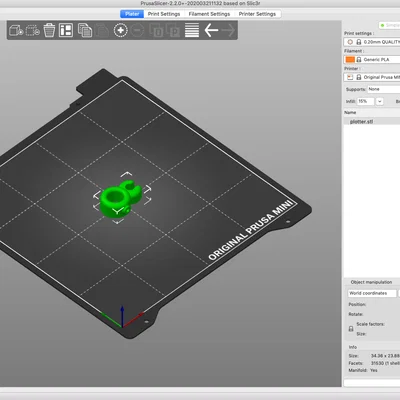The image size is (400, 400).
Task: Click the Object manipulation heading
Action: (x=371, y=282)
